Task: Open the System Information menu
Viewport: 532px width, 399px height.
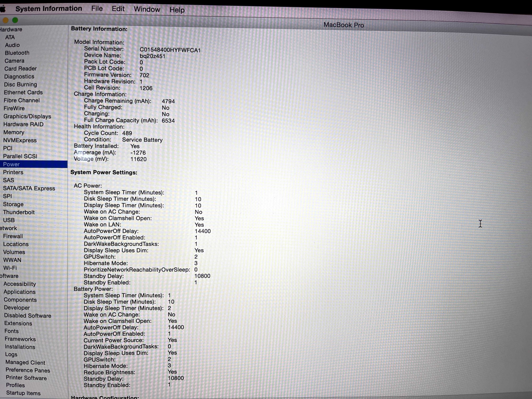Action: (49, 9)
